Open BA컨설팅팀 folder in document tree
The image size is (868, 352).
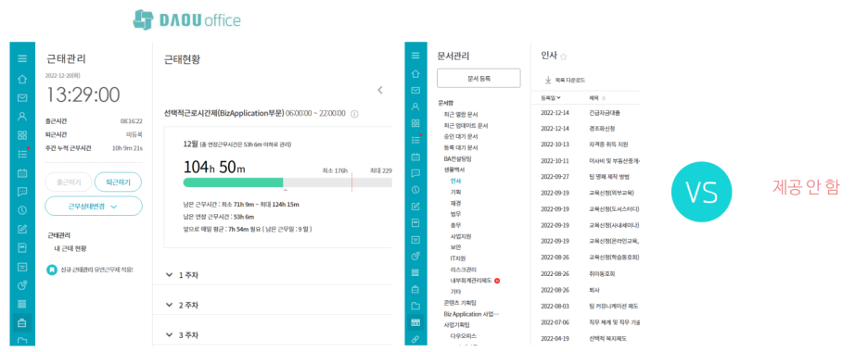(457, 158)
